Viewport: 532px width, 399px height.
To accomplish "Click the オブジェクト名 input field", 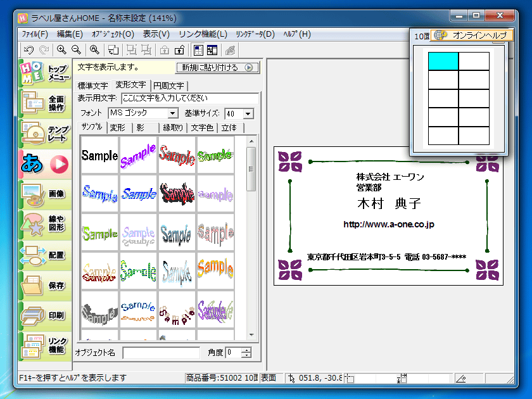I will tap(161, 353).
